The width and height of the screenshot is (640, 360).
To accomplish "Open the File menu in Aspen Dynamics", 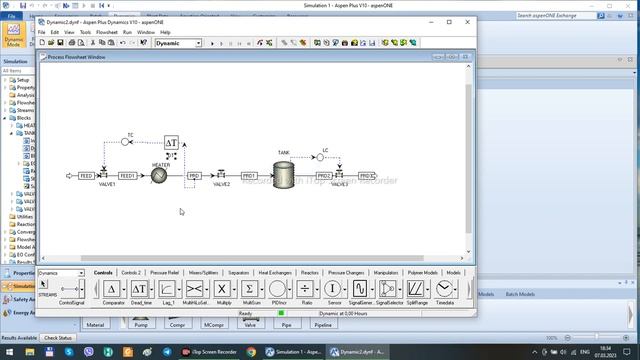I will tap(41, 32).
